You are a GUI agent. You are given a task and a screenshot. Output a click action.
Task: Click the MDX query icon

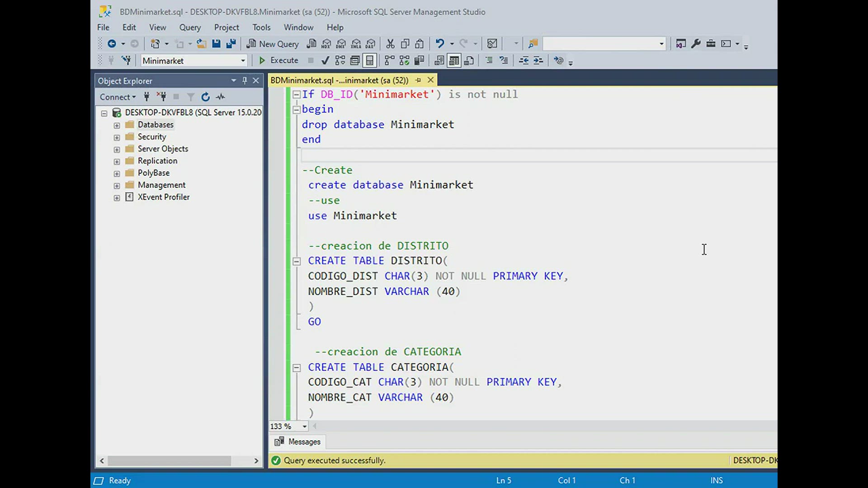coord(326,44)
